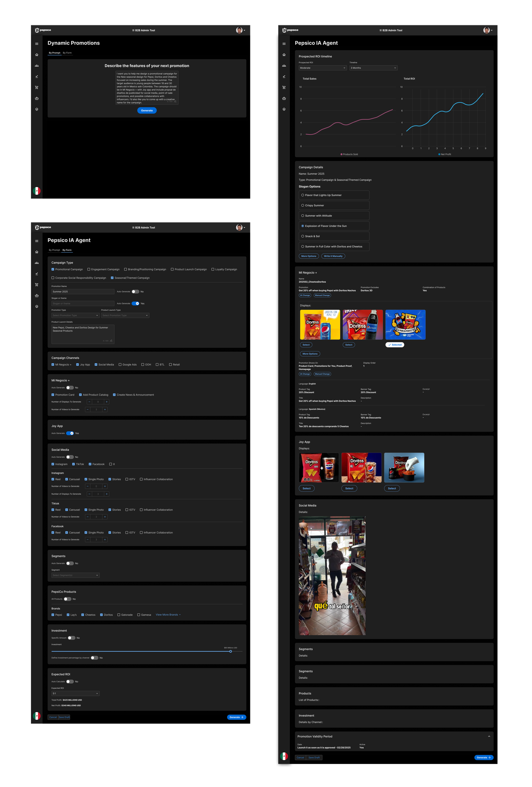Increase Mi Negocio + Number of Displays To Generate
Image resolution: width=532 pixels, height=787 pixels.
(107, 402)
